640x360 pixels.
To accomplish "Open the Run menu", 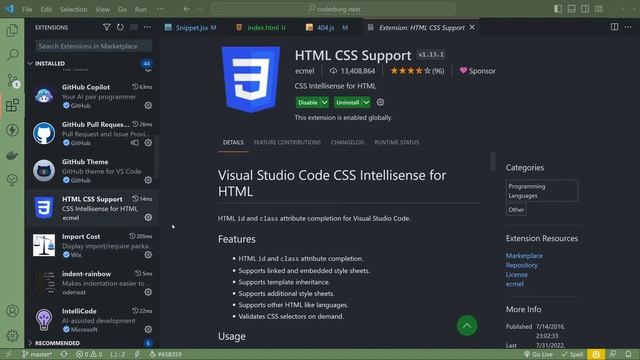I will coord(140,9).
